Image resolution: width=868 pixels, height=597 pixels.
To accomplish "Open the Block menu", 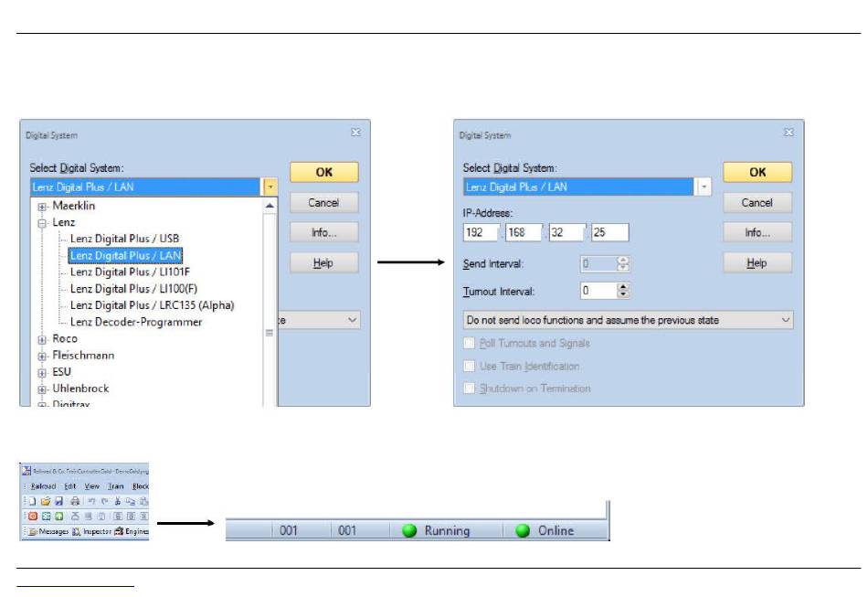I will click(x=140, y=486).
